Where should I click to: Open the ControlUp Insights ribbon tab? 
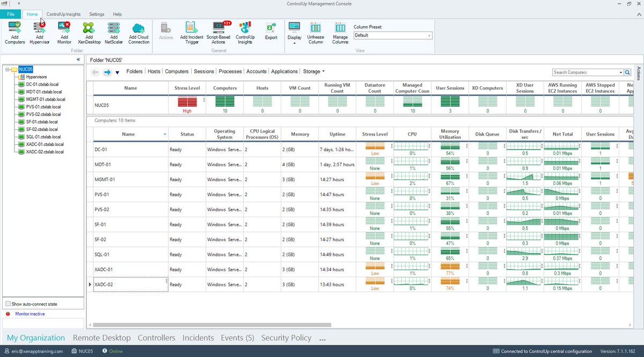(63, 14)
